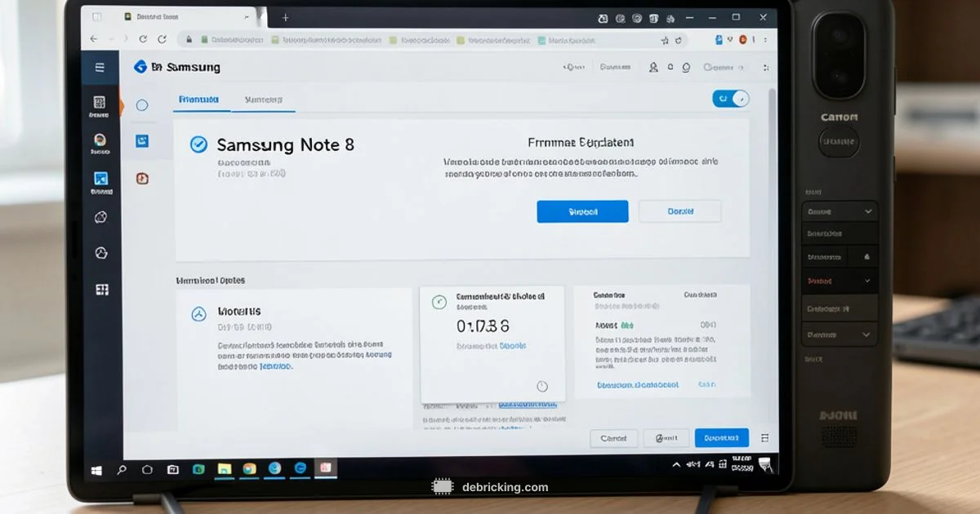Select the active blue underlined first tab
The image size is (980, 514).
click(198, 100)
